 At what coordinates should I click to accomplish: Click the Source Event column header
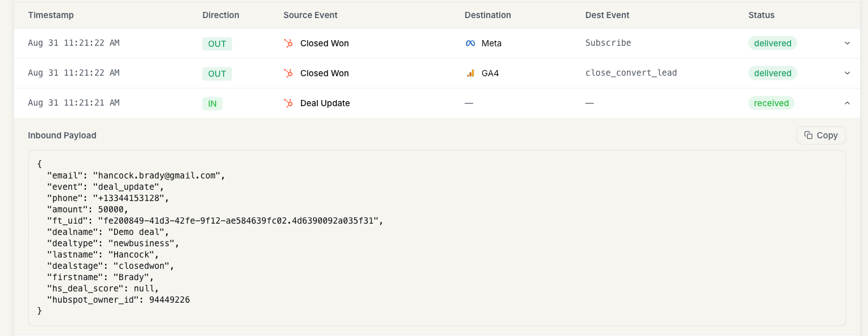point(311,15)
